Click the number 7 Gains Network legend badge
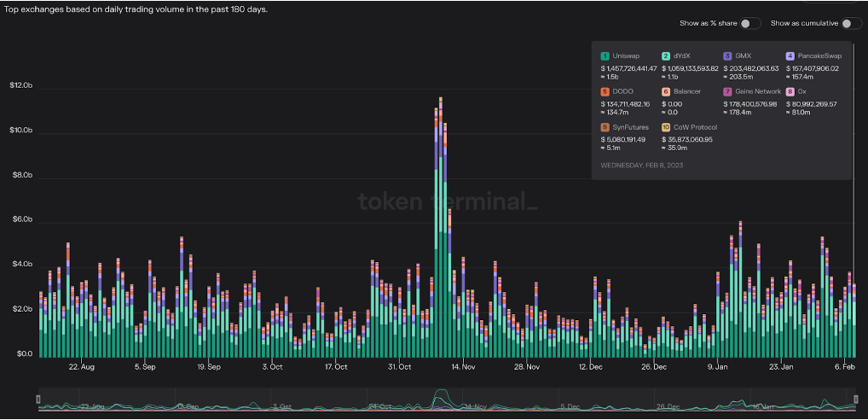 point(727,91)
